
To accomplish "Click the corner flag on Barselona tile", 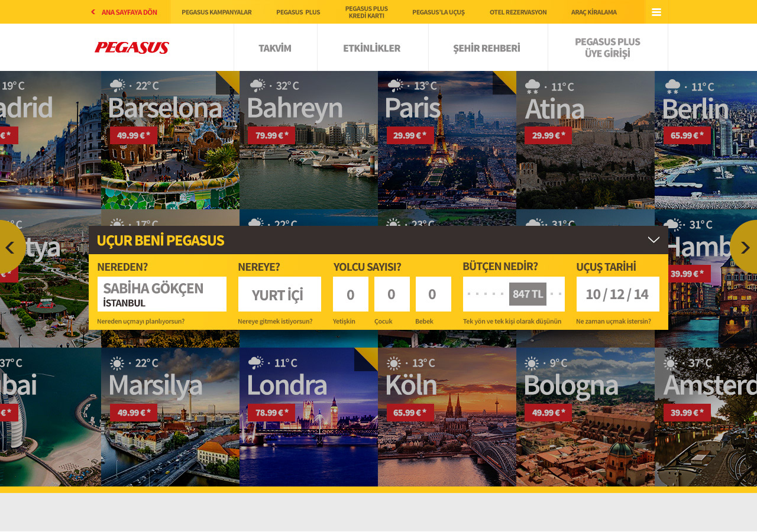I will click(228, 83).
